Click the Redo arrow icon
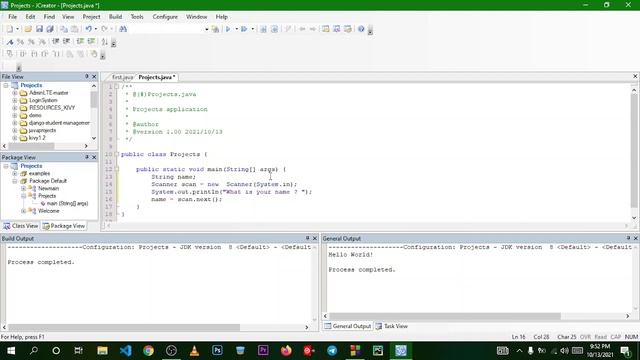The width and height of the screenshot is (640, 360). [104, 29]
